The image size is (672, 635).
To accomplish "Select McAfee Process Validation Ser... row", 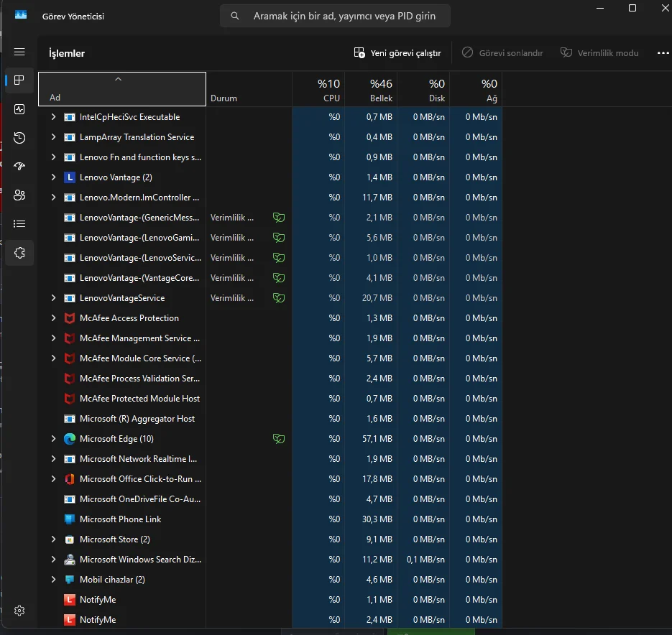I will (270, 379).
